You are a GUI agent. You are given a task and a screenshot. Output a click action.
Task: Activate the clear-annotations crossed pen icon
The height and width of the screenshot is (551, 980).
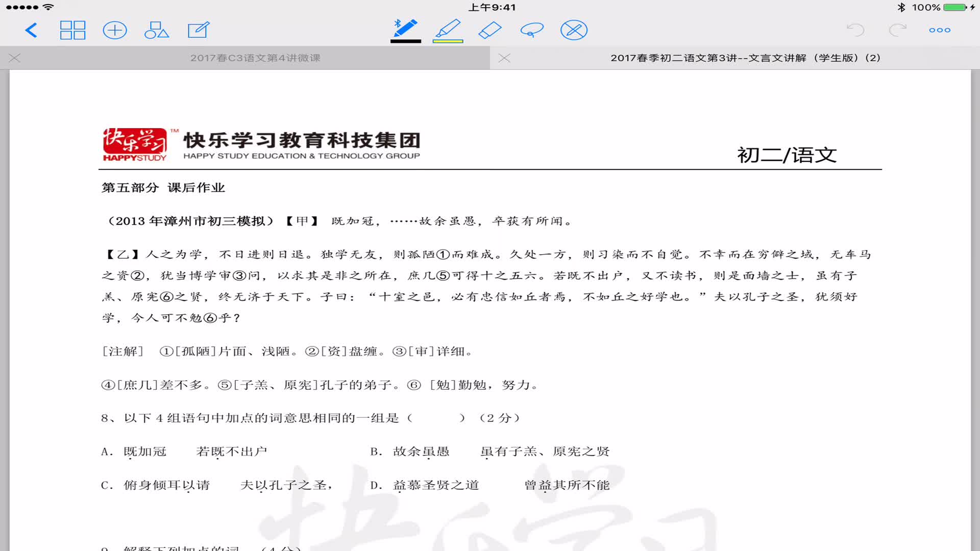tap(574, 30)
